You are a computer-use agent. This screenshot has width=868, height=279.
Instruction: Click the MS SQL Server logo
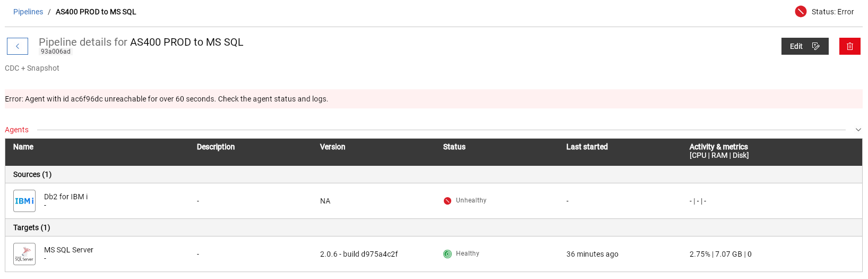(24, 254)
